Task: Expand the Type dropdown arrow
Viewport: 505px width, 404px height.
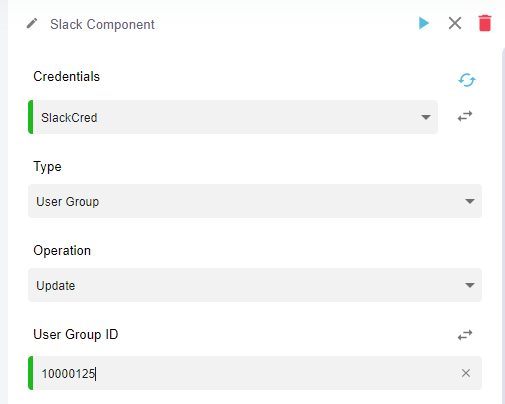Action: 470,201
